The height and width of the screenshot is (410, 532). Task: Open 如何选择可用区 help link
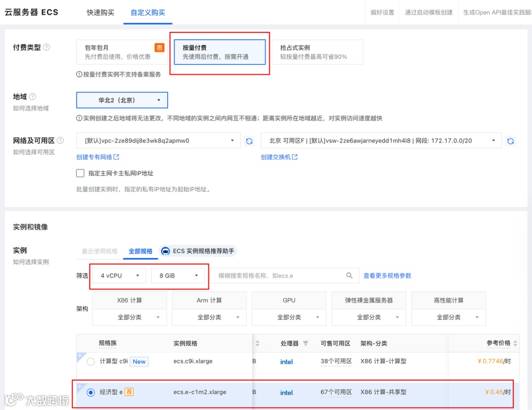[34, 152]
